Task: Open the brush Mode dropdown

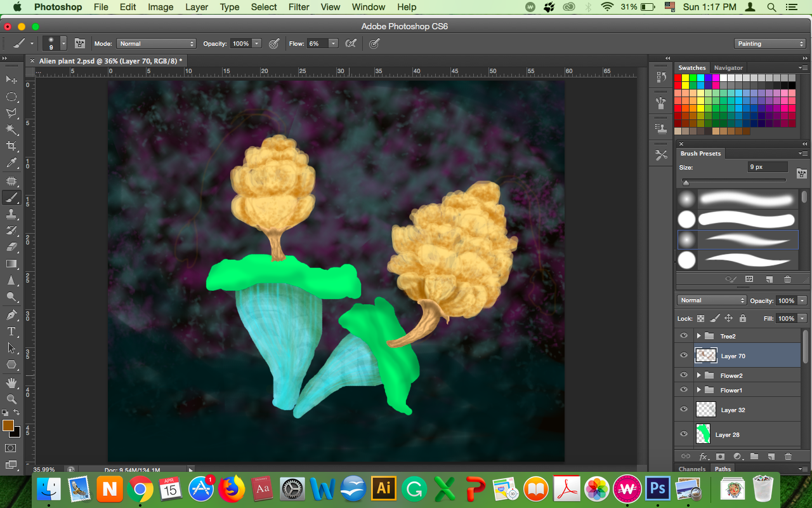Action: pos(156,44)
